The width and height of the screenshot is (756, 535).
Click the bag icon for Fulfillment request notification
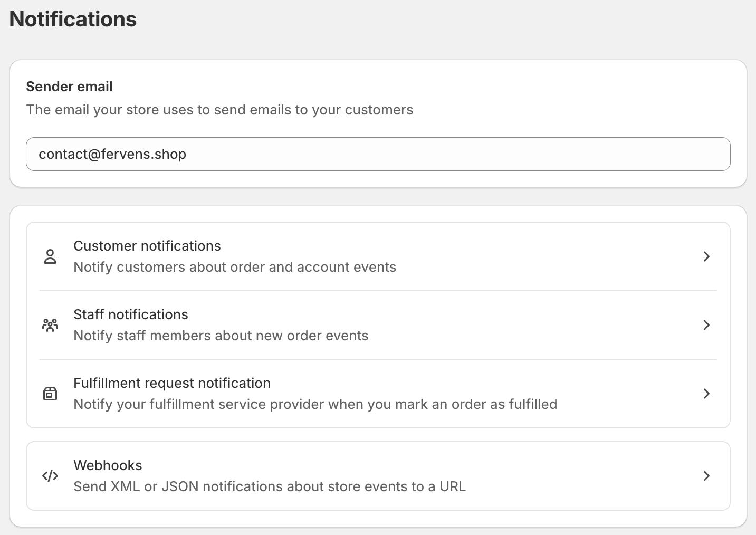click(x=50, y=394)
